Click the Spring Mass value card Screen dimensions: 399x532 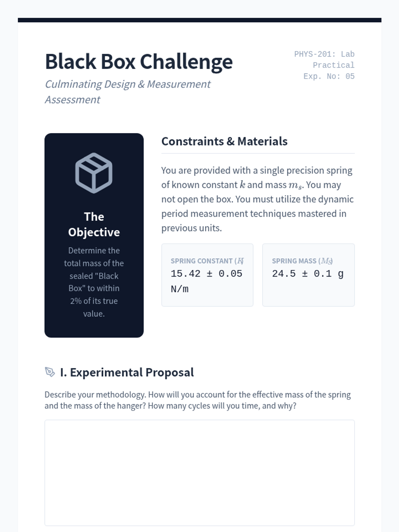pyautogui.click(x=308, y=275)
